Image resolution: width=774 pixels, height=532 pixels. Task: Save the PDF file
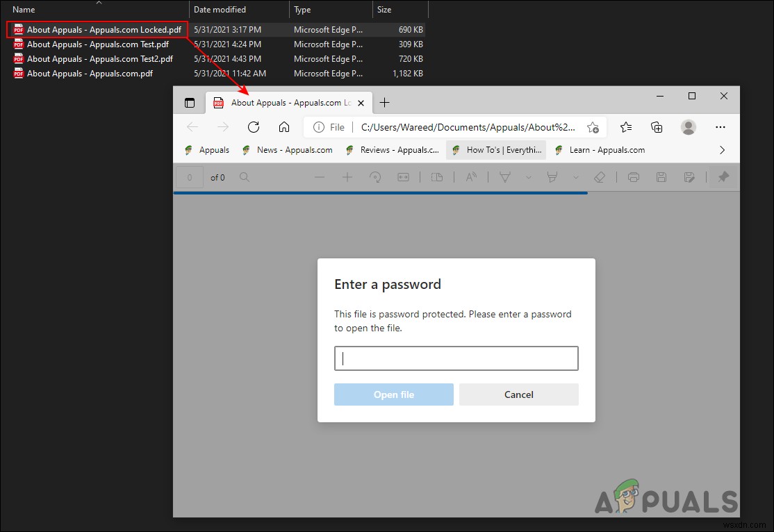click(x=661, y=177)
